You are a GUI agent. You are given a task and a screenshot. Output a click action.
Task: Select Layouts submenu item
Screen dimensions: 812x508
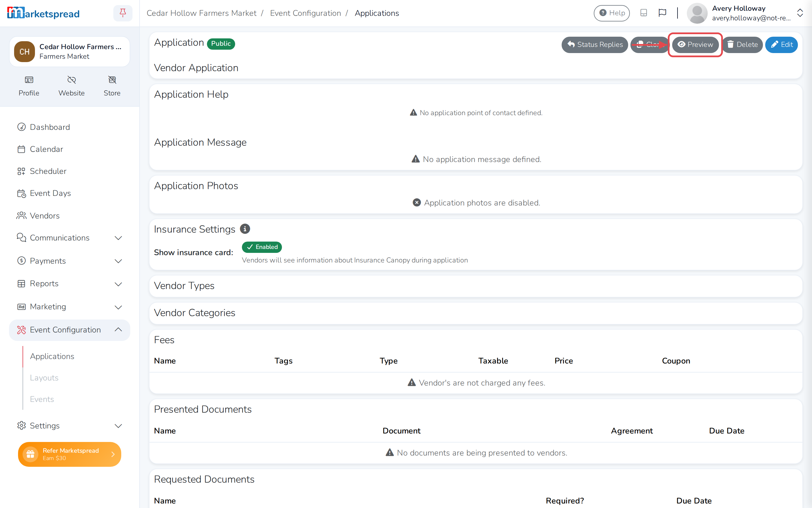point(44,378)
